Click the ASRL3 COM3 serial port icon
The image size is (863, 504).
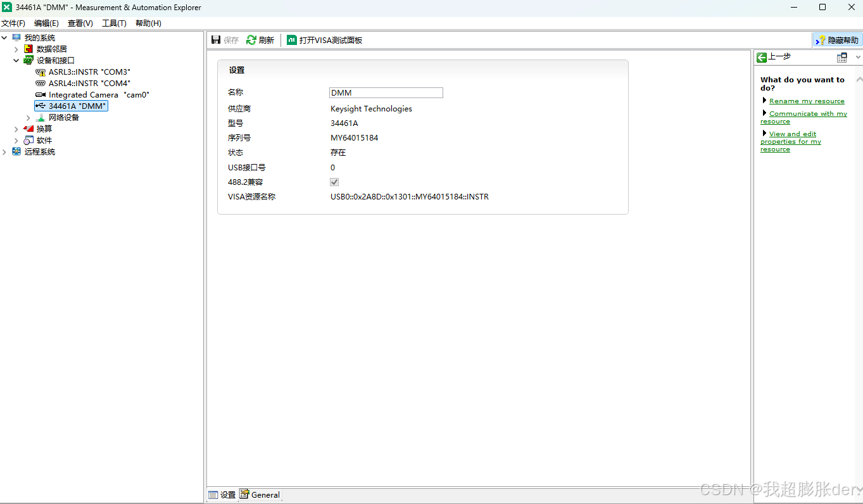41,72
